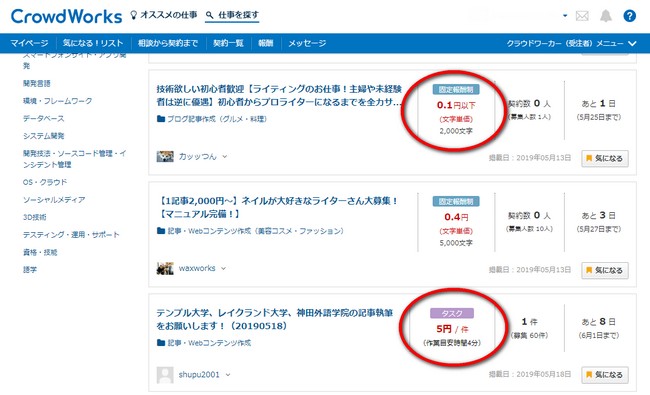650x395 pixels.
Task: Bookmark カッツつん job with 気になる button
Action: click(605, 158)
